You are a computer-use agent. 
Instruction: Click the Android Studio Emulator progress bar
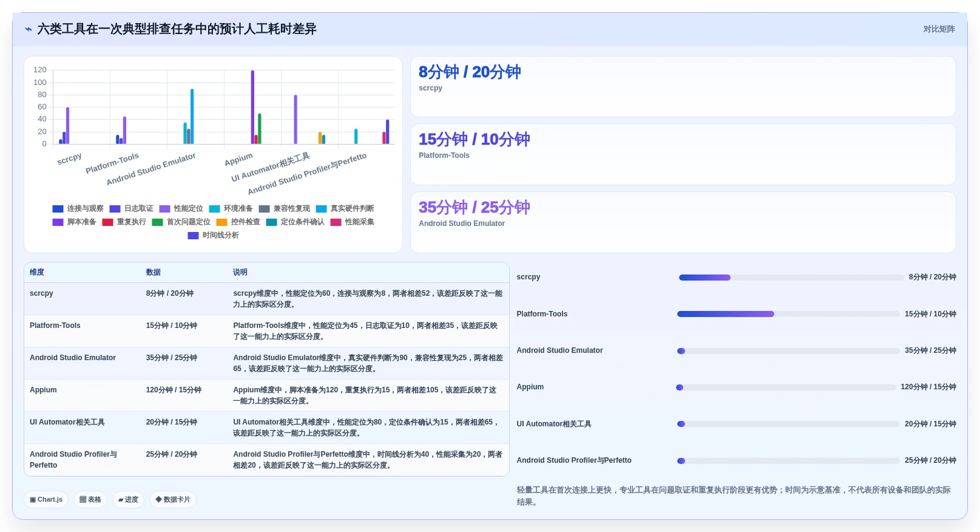point(788,351)
